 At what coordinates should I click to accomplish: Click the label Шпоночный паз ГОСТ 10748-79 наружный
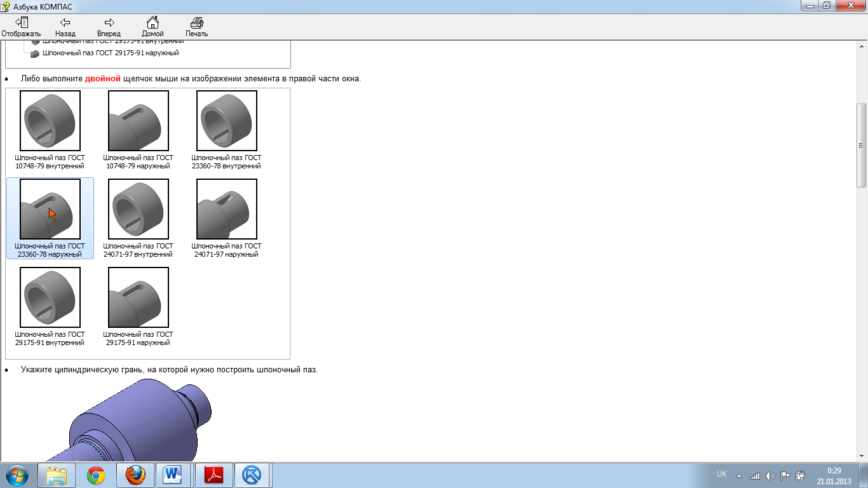[x=139, y=162]
